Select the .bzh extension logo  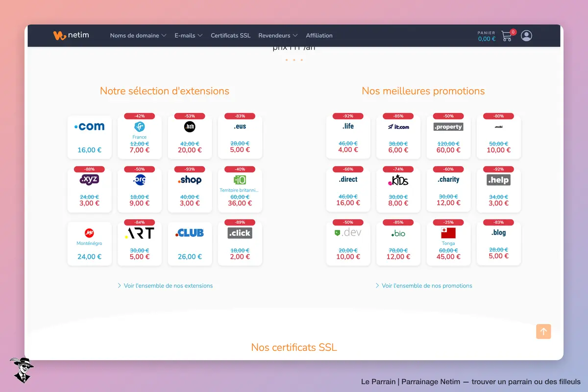[x=190, y=127]
